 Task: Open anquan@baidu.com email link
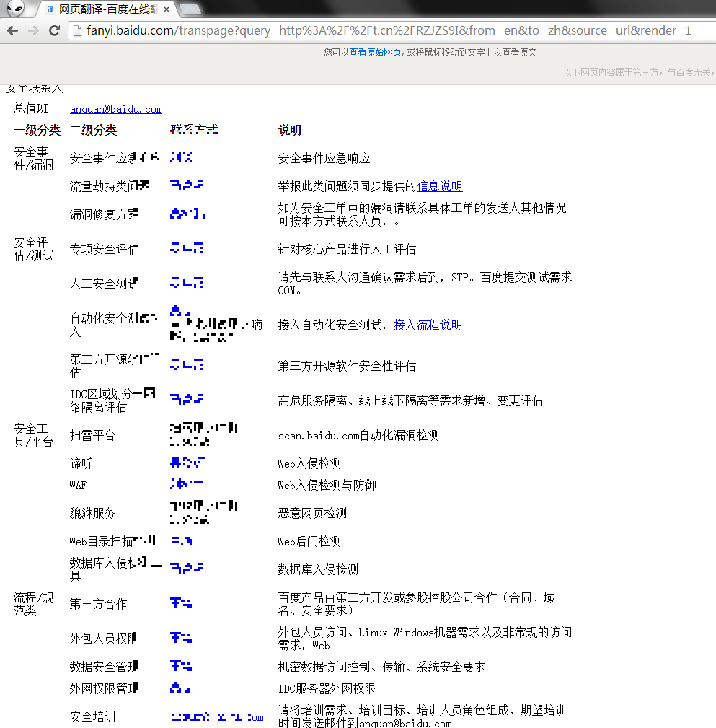point(116,109)
